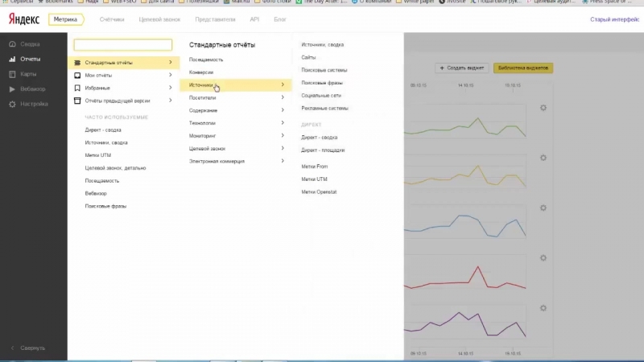Open frequently used Посещаемость
The width and height of the screenshot is (644, 362).
pos(102,181)
